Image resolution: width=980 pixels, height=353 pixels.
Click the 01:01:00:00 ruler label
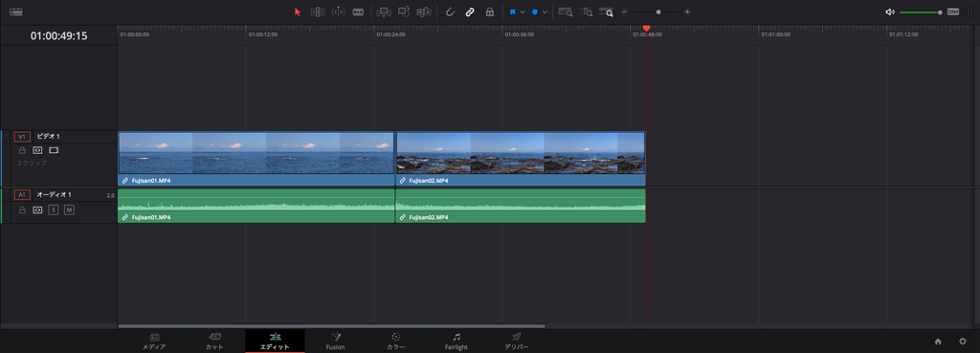[x=775, y=35]
